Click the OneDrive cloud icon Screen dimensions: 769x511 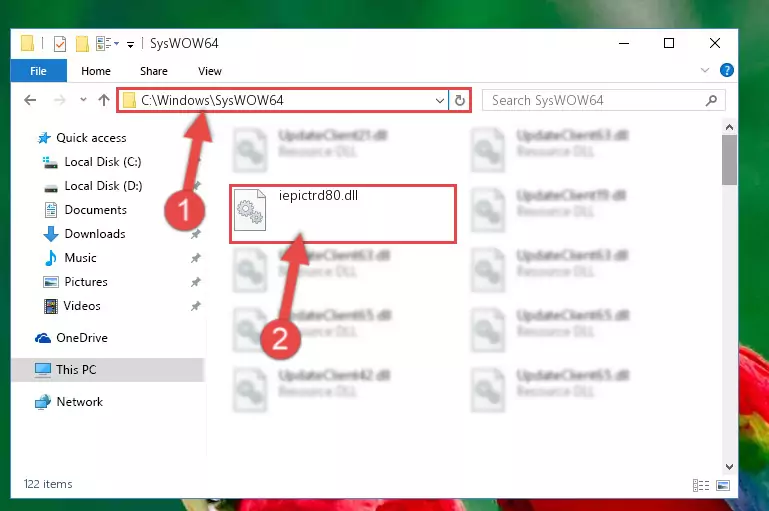(43, 338)
